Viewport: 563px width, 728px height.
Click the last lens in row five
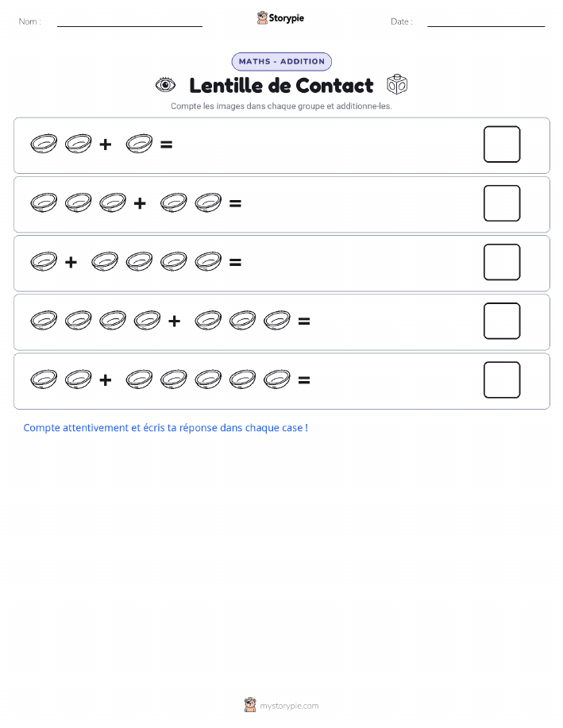[277, 379]
